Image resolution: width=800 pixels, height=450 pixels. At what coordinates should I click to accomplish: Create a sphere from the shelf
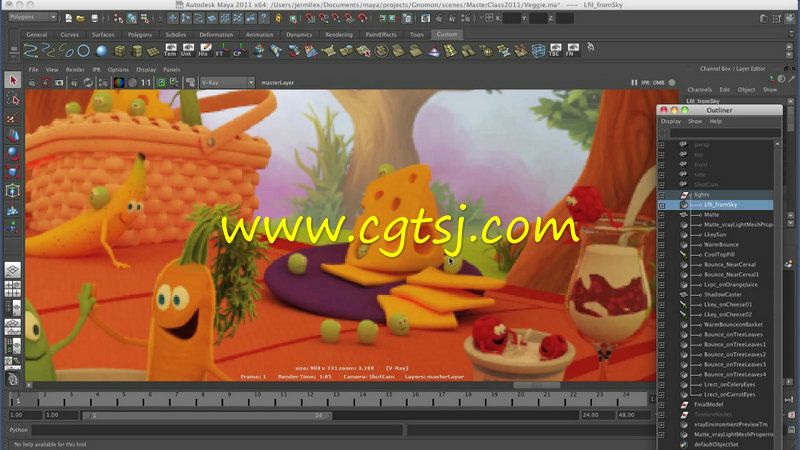click(x=102, y=51)
